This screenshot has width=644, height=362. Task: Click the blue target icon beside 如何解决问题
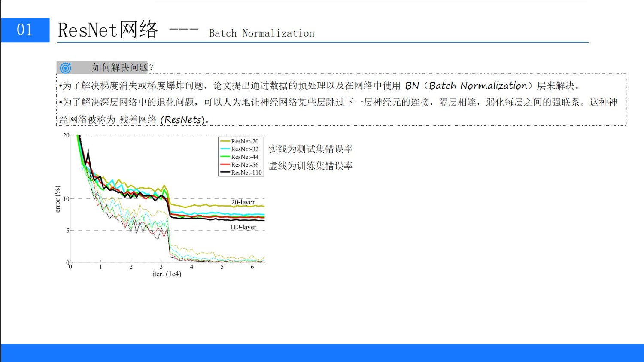point(66,68)
